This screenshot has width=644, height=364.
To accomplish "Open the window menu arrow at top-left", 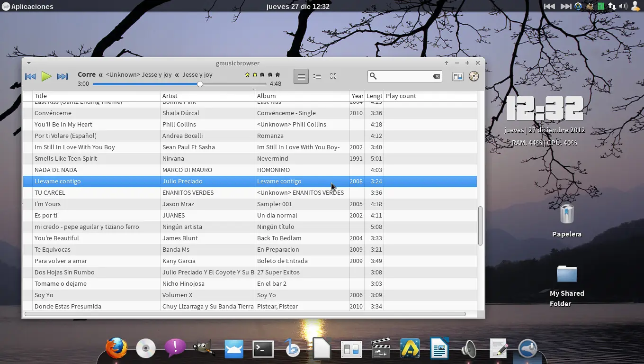I will 29,63.
